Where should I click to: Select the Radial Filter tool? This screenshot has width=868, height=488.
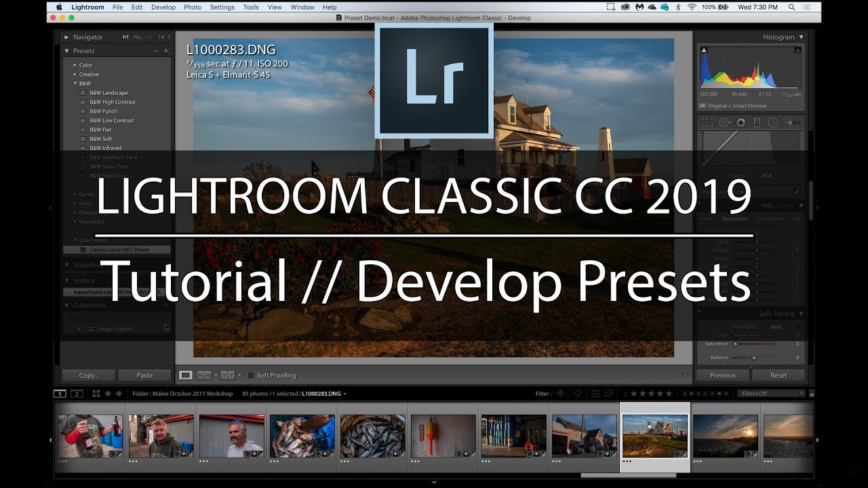tap(773, 123)
